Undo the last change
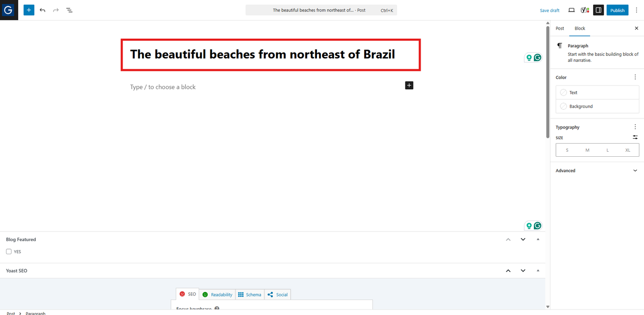The height and width of the screenshot is (315, 644). pos(42,10)
